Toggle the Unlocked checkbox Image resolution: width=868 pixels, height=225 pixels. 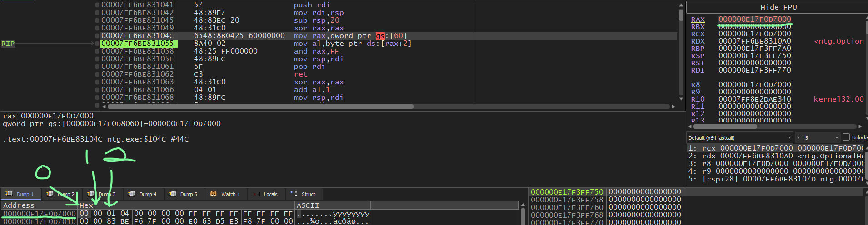[x=846, y=137]
